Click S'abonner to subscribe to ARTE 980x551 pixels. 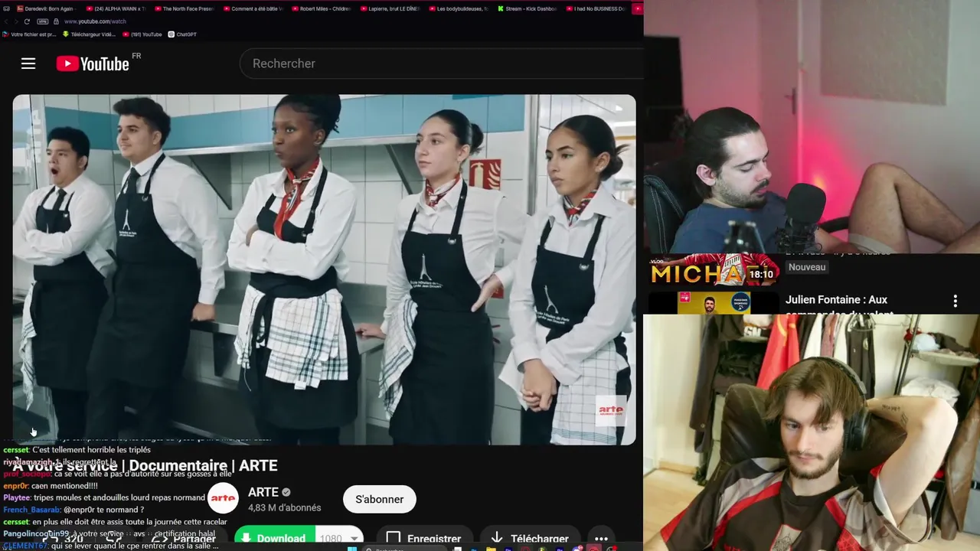pos(379,499)
